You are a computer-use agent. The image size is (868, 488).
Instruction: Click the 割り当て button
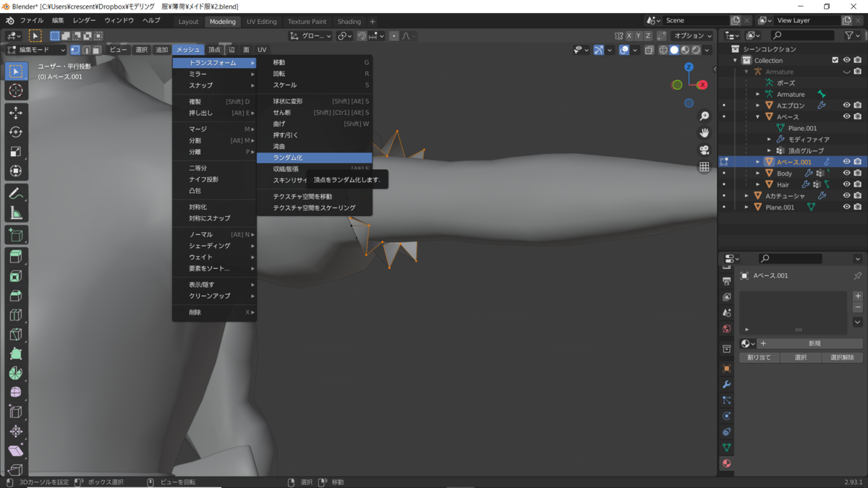pyautogui.click(x=759, y=357)
